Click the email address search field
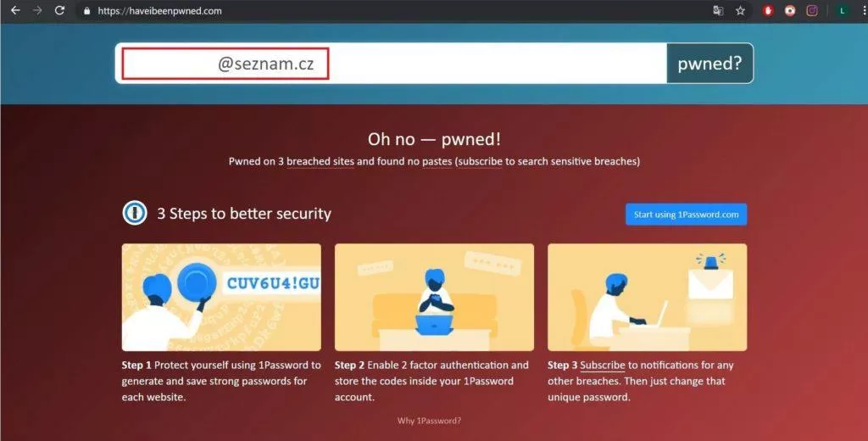The height and width of the screenshot is (441, 868). coord(391,63)
